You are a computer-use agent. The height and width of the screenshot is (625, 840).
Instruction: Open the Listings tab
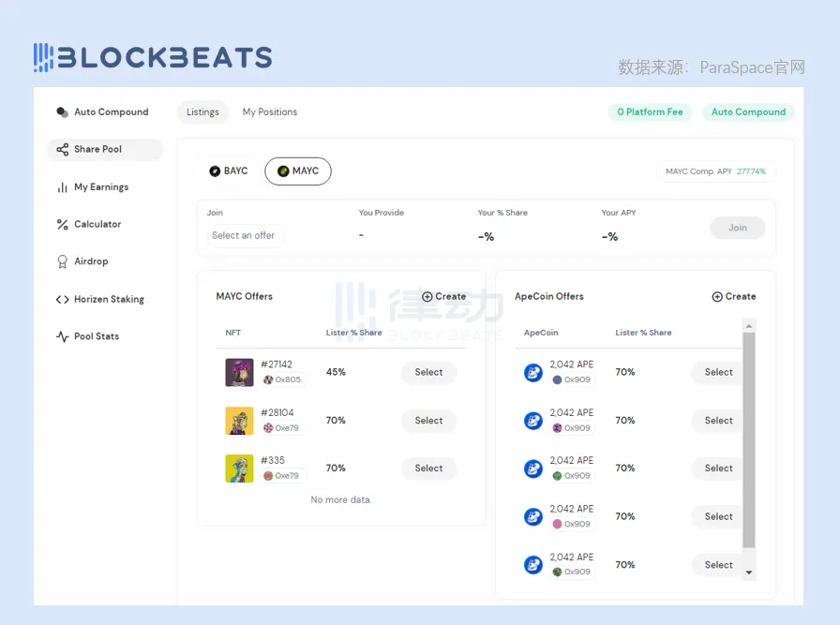pos(202,112)
